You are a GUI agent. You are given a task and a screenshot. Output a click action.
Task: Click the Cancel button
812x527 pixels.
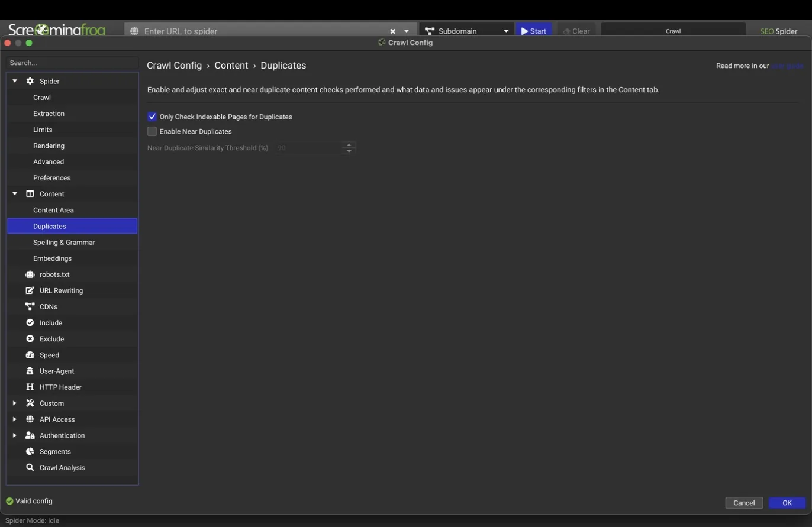[744, 503]
